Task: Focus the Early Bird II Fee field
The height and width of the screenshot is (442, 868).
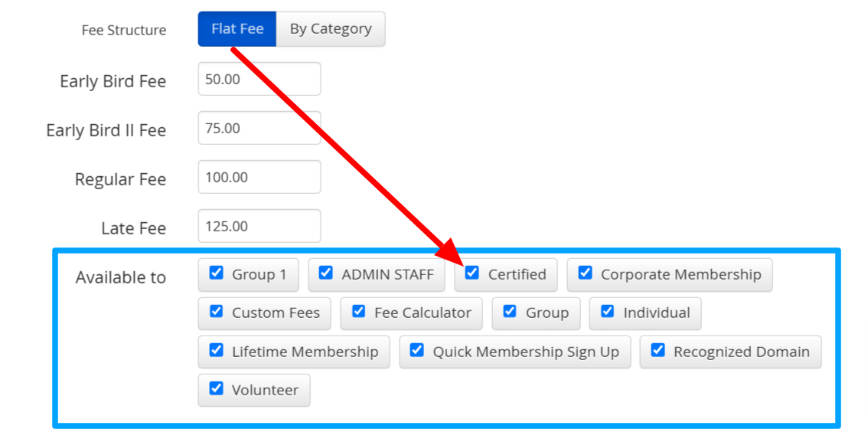Action: (x=259, y=128)
